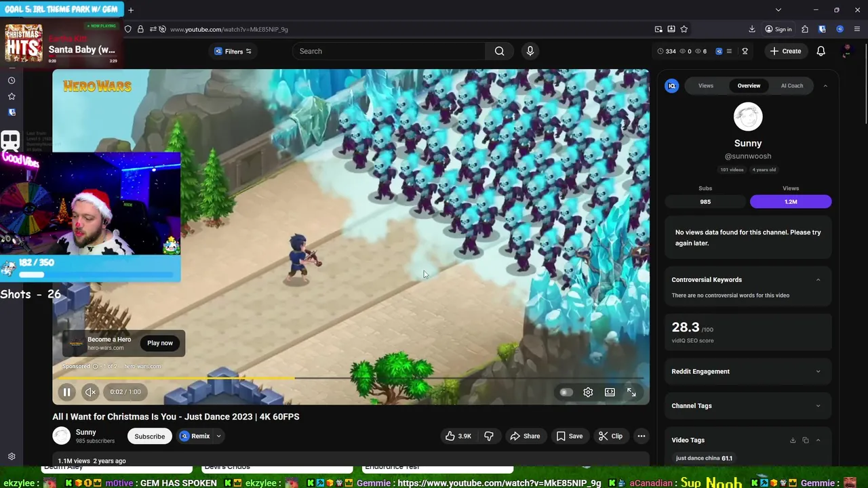Unmute the video using the speaker icon
Viewport: 868px width, 488px height.
pyautogui.click(x=90, y=392)
